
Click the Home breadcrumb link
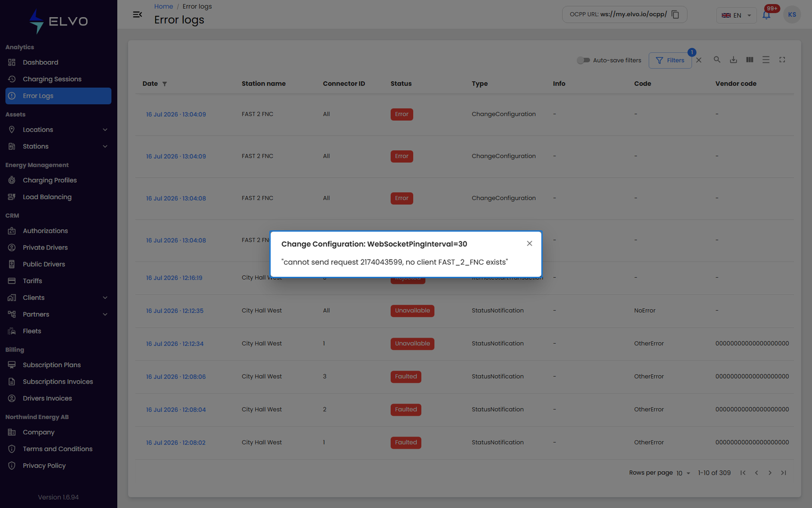tap(163, 6)
